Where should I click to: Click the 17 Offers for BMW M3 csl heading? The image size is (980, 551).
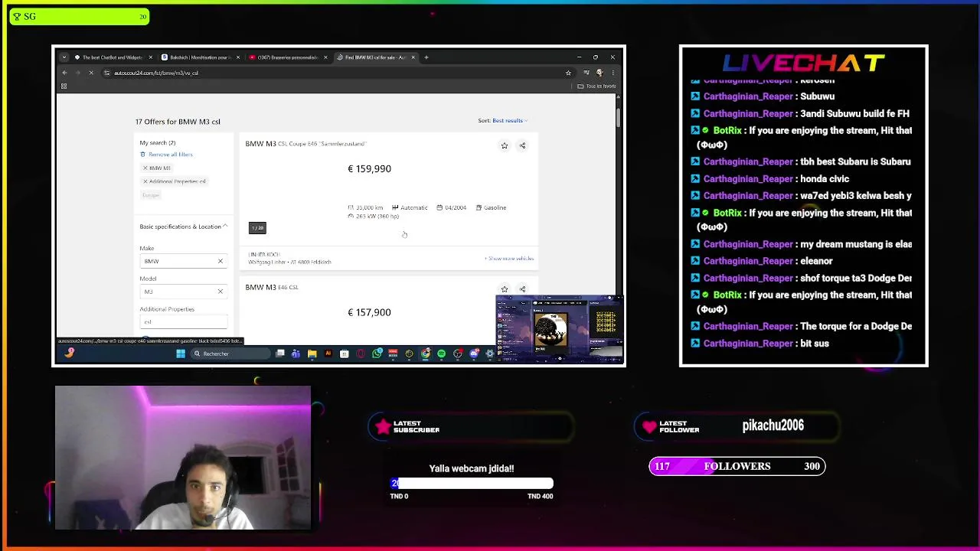[x=178, y=122]
